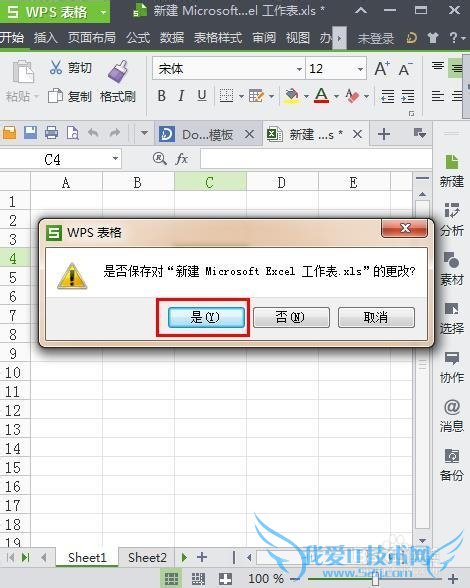
Task: Click the table style draw icon
Action: [x=257, y=96]
